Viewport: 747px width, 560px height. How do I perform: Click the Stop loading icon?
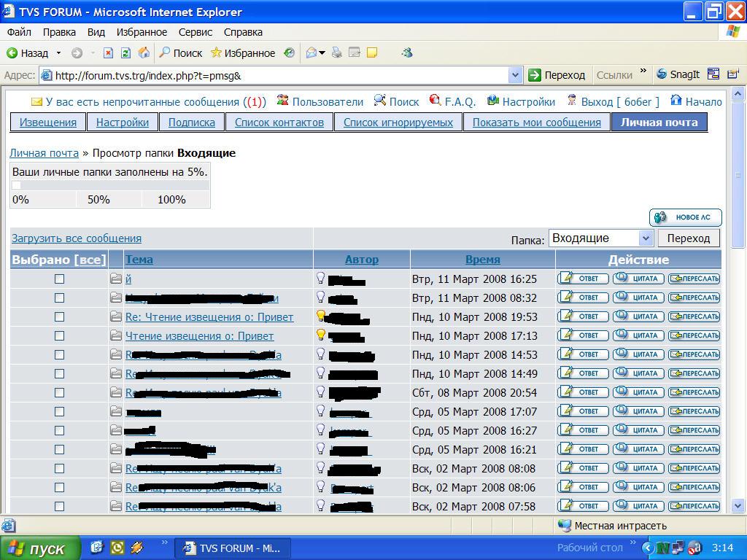click(108, 52)
